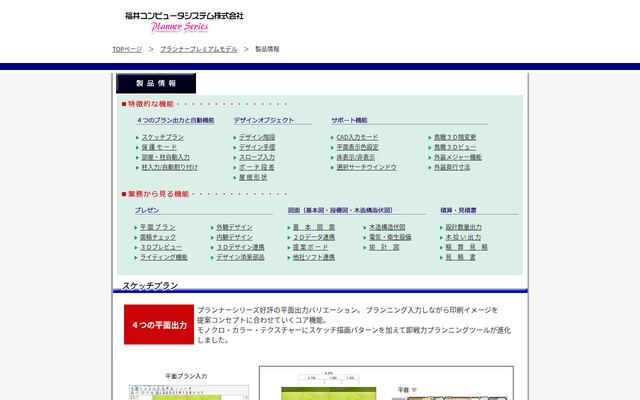Open the 外観デザイン link
The width and height of the screenshot is (640, 400).
click(234, 227)
